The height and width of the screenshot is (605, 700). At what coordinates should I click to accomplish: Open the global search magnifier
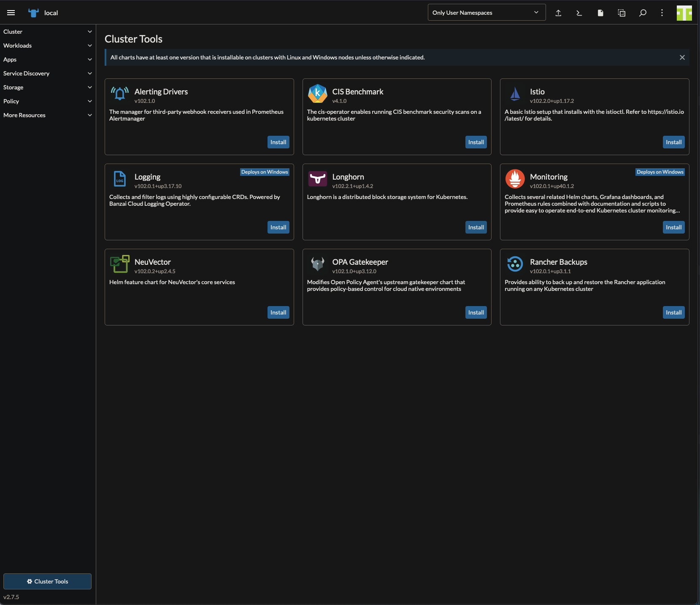coord(642,13)
